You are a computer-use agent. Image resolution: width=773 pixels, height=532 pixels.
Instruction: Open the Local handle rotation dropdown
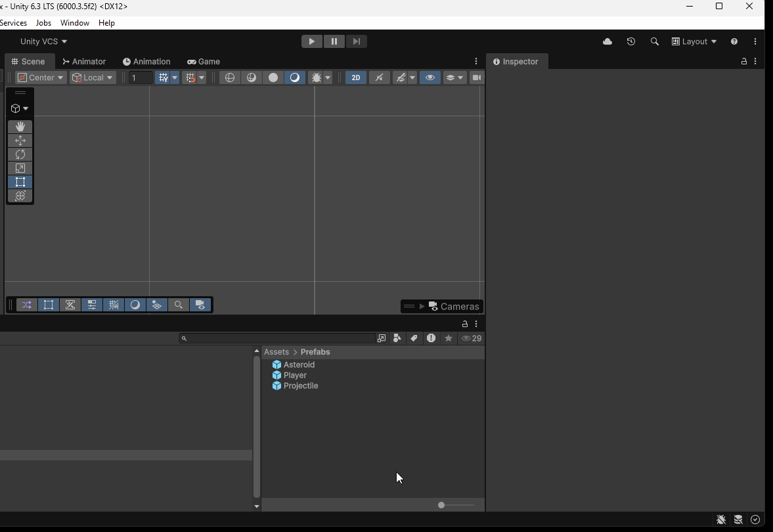point(93,78)
